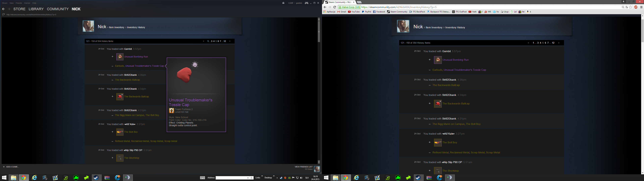Open the Steam menu in client menu bar

5,3
